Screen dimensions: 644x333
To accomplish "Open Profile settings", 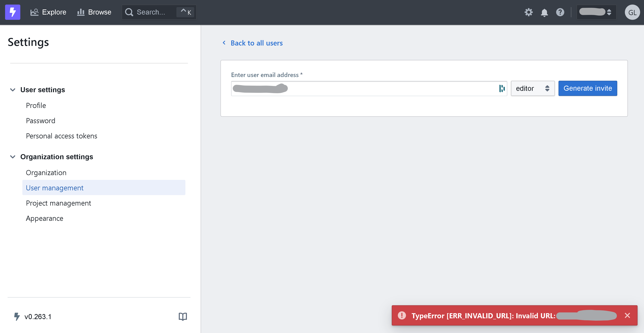I will coord(36,105).
